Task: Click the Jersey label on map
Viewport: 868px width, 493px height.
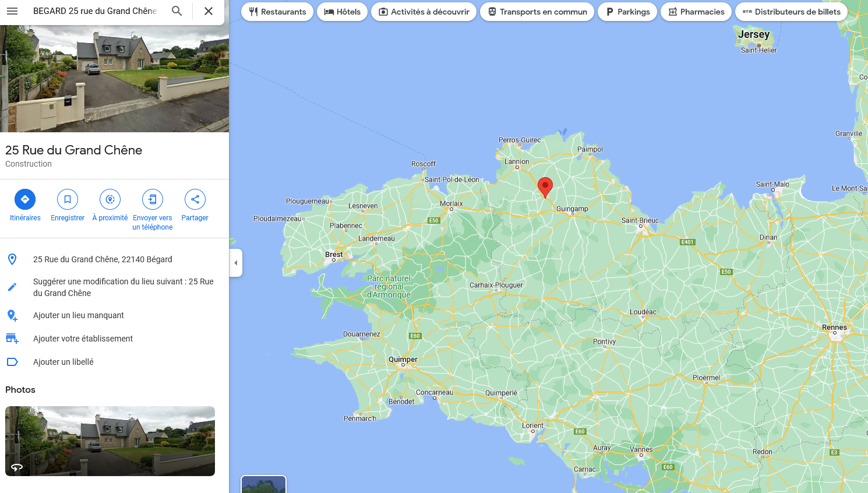Action: point(754,34)
